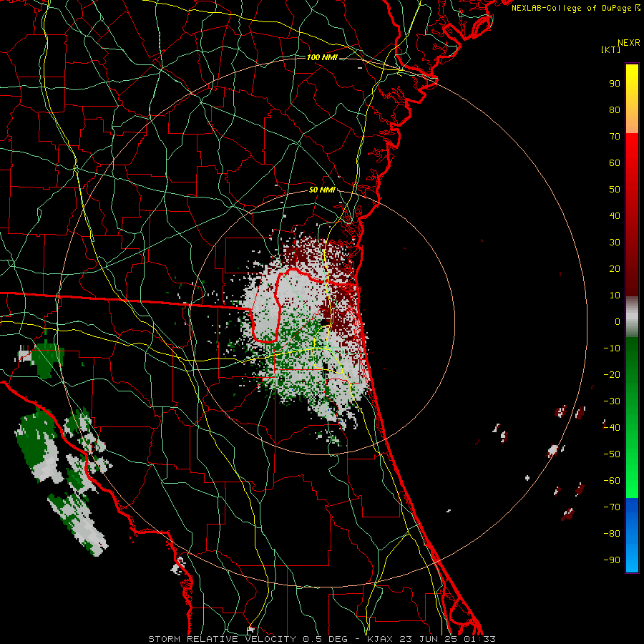Click the -90 scale label
The image size is (644, 644).
coord(612,560)
